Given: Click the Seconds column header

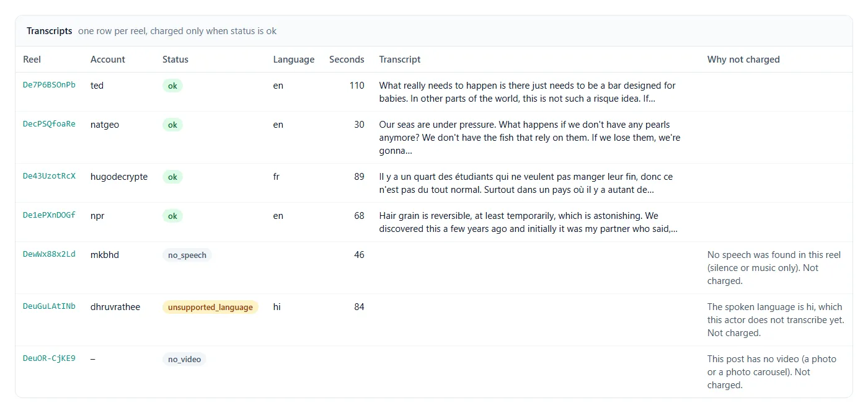Looking at the screenshot, I should pyautogui.click(x=347, y=60).
